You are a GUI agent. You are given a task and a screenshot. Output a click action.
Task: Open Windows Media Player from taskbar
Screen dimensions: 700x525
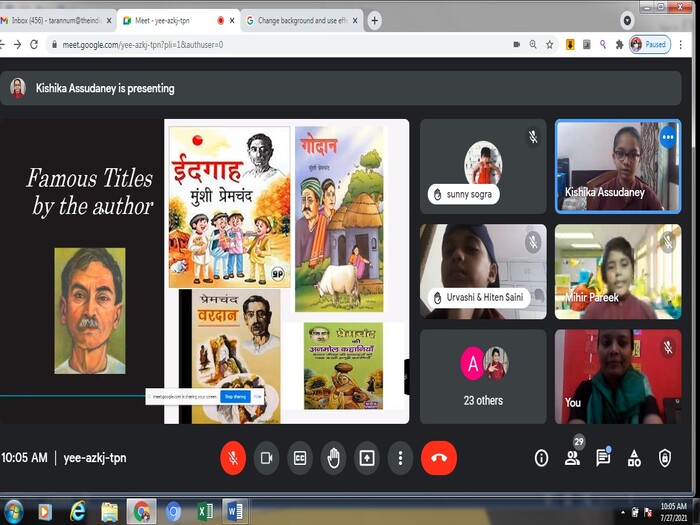(45, 512)
